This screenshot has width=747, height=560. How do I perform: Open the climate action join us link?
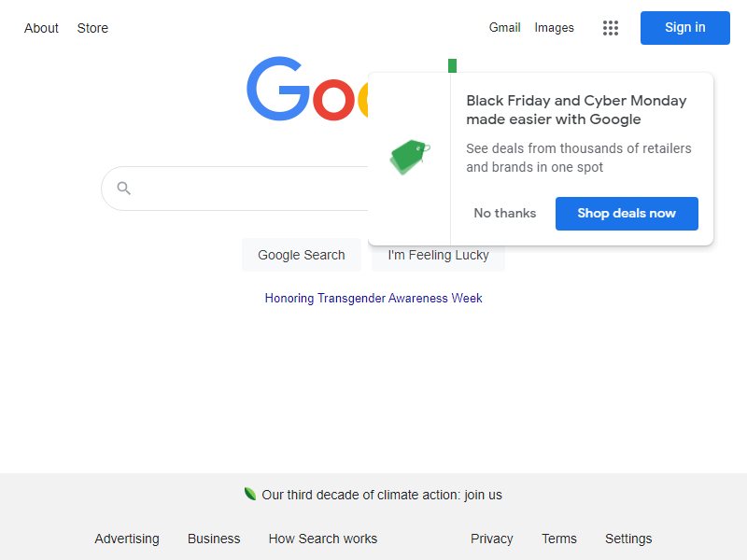point(382,496)
